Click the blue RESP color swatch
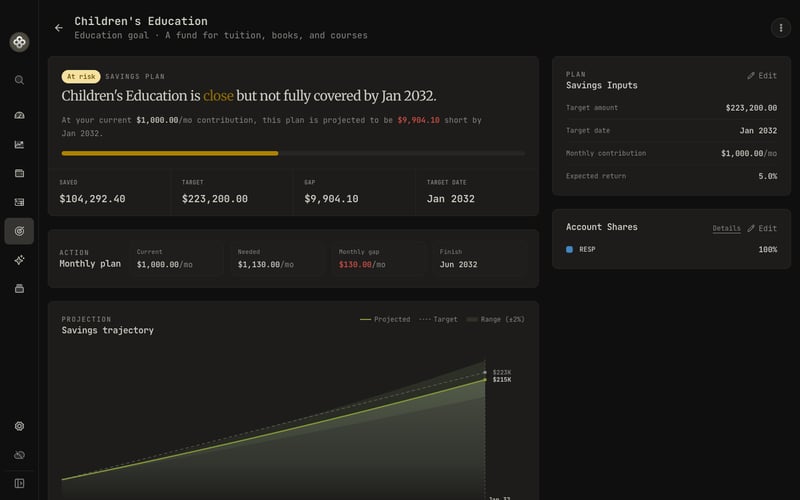The image size is (800, 500). (569, 249)
